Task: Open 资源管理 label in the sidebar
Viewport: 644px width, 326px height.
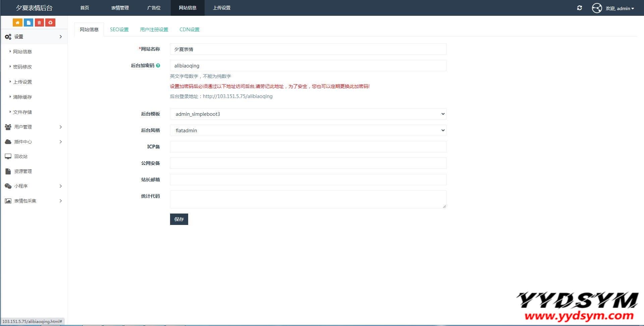Action: point(23,171)
